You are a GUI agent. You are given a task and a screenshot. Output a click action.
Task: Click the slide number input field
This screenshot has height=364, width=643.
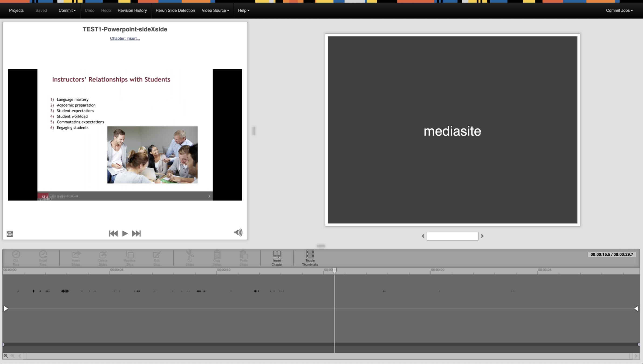(x=452, y=236)
